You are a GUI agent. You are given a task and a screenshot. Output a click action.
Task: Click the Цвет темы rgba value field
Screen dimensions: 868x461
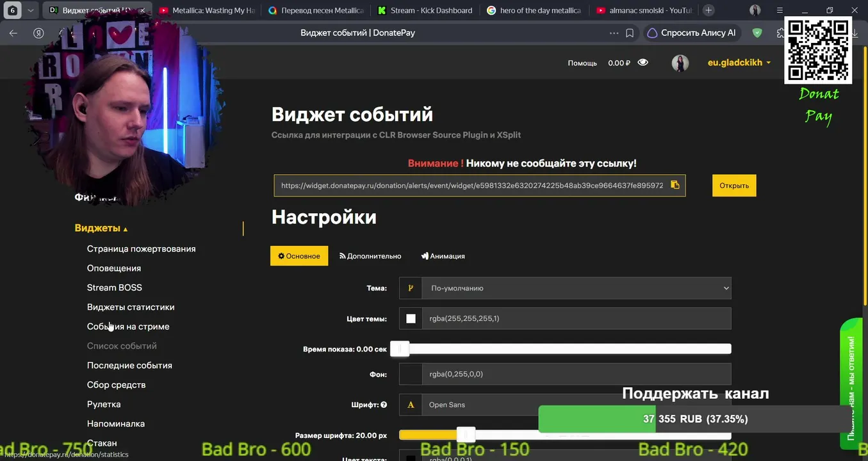click(x=577, y=319)
